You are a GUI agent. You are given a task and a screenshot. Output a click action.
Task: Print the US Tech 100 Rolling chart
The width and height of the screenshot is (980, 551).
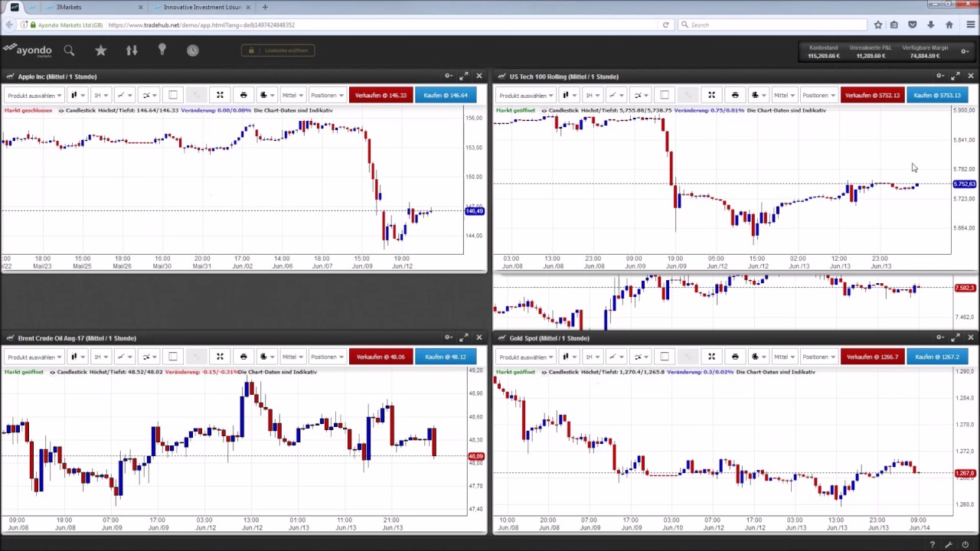[x=735, y=95]
